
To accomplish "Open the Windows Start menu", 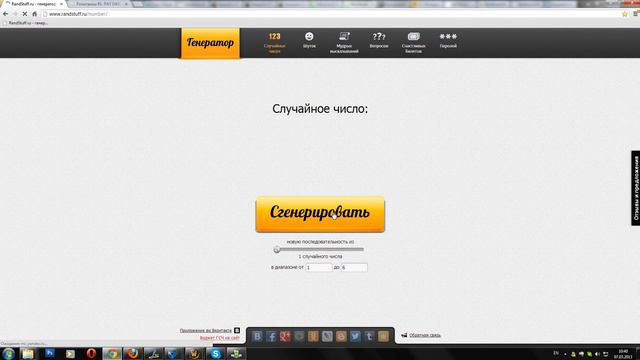I will click(x=9, y=353).
